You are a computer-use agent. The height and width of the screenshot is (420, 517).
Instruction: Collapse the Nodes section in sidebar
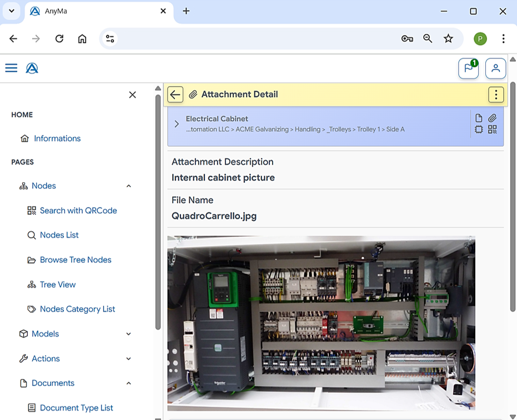[x=129, y=186]
